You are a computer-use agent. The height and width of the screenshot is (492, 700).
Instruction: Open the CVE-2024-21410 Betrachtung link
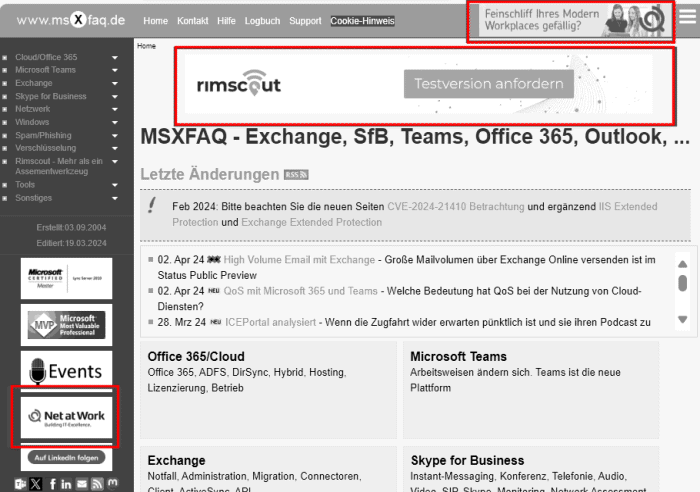[x=456, y=207]
